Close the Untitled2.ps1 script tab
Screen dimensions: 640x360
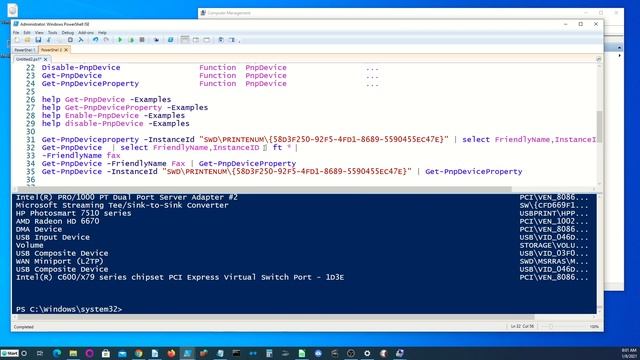click(45, 59)
